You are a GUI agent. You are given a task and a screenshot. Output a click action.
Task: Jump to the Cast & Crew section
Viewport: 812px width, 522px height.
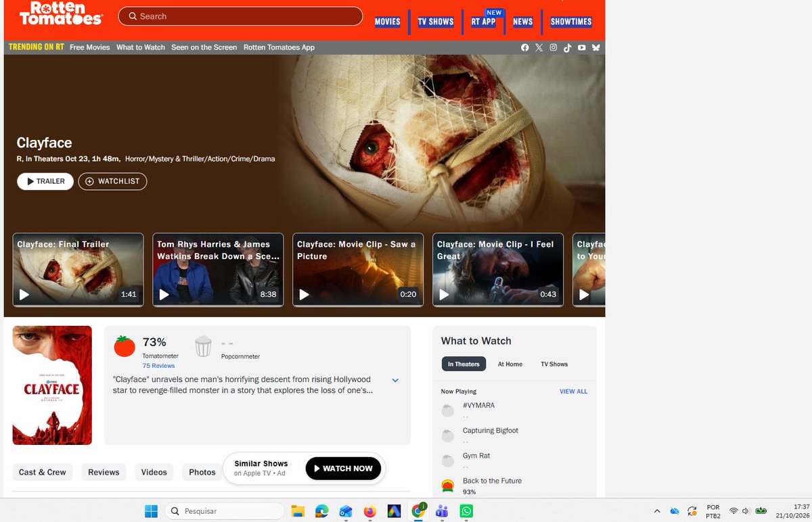click(x=43, y=472)
